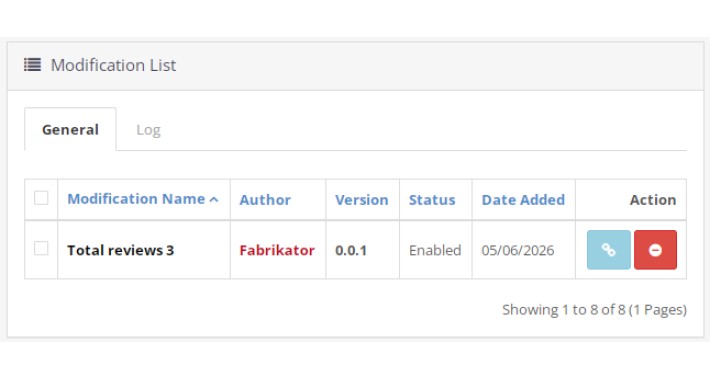Toggle sort arrow next to Modification Name

click(x=214, y=199)
